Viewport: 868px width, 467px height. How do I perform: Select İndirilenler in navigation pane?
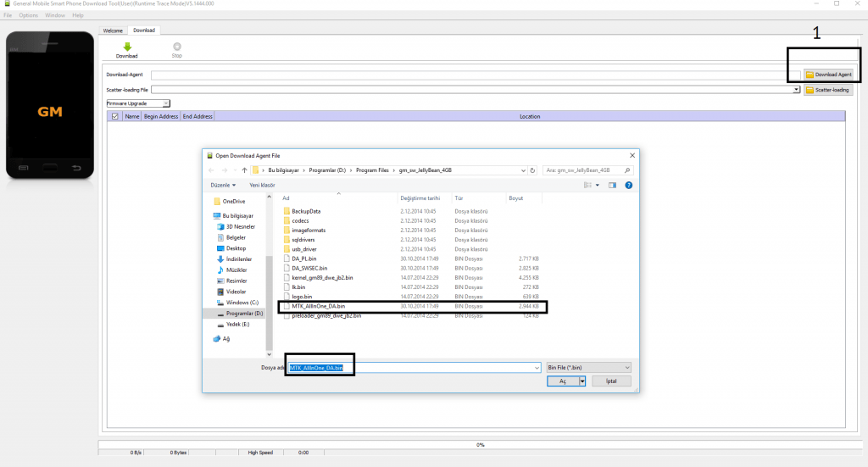tap(234, 259)
